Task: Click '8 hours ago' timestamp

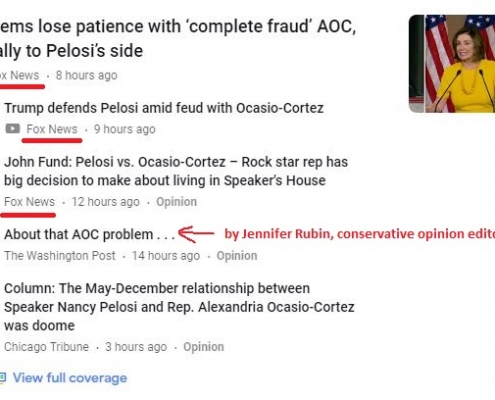Action: 86,75
